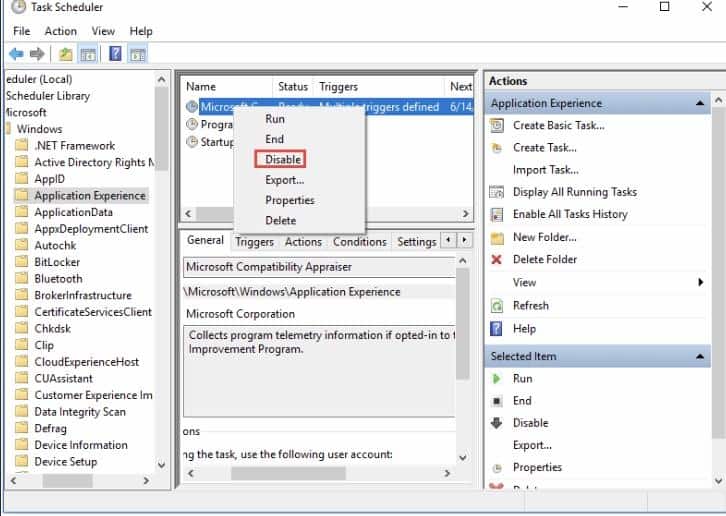Image resolution: width=726 pixels, height=516 pixels.
Task: Switch to the Triggers tab
Action: click(x=254, y=242)
